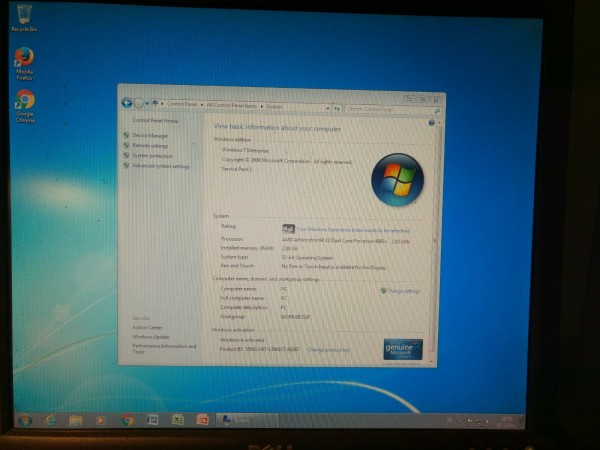This screenshot has height=450, width=600.
Task: Open the Excel taskbar icon
Action: tap(177, 420)
